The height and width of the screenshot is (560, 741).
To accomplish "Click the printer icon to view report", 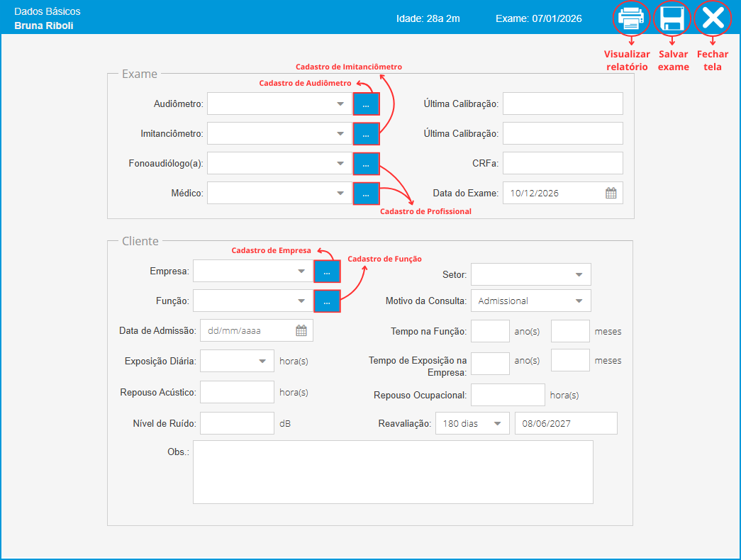I will point(630,18).
